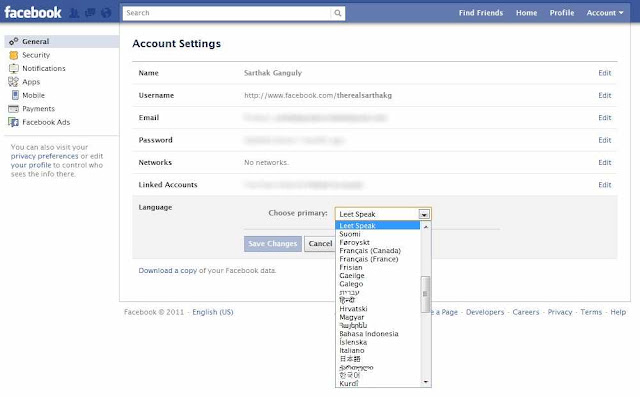The image size is (640, 397).
Task: Open the Careers footer link
Action: click(526, 312)
